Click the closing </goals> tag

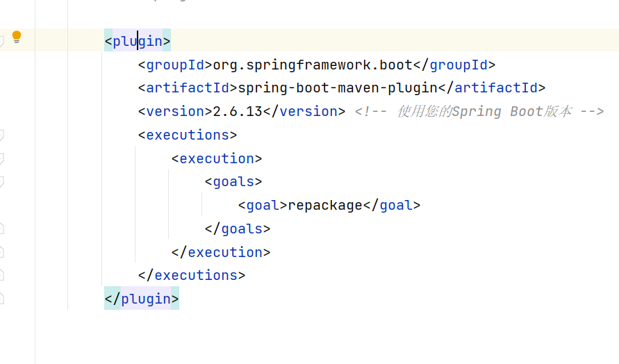pos(238,229)
